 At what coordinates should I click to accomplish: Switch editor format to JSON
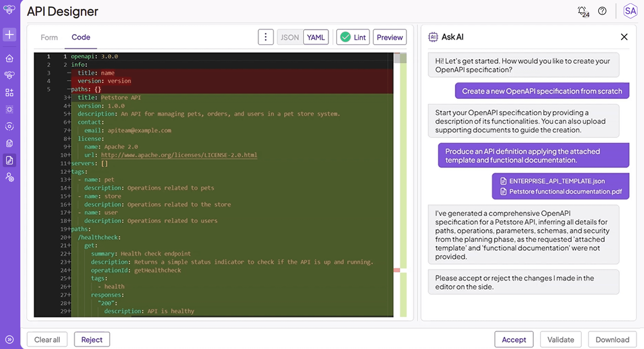[x=290, y=37]
